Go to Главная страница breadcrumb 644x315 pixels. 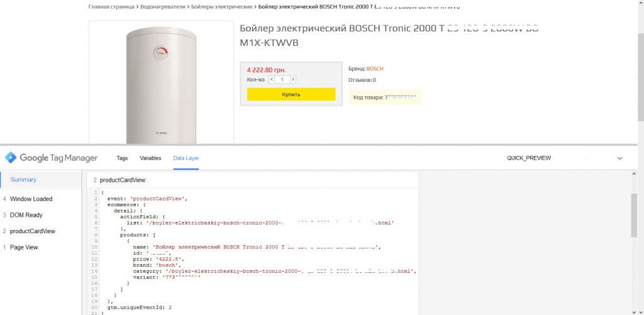[111, 7]
